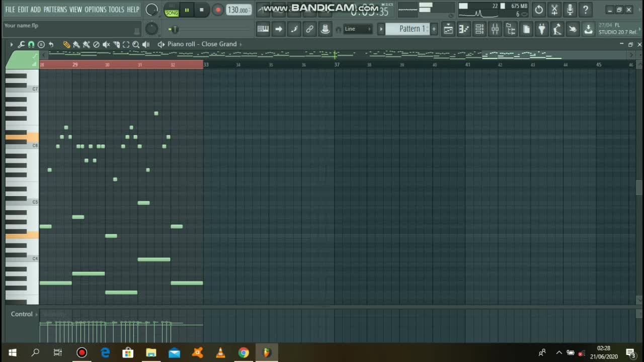Click bar 37 on the timeline ruler
Viewport: 644px width, 362px height.
pos(337,65)
